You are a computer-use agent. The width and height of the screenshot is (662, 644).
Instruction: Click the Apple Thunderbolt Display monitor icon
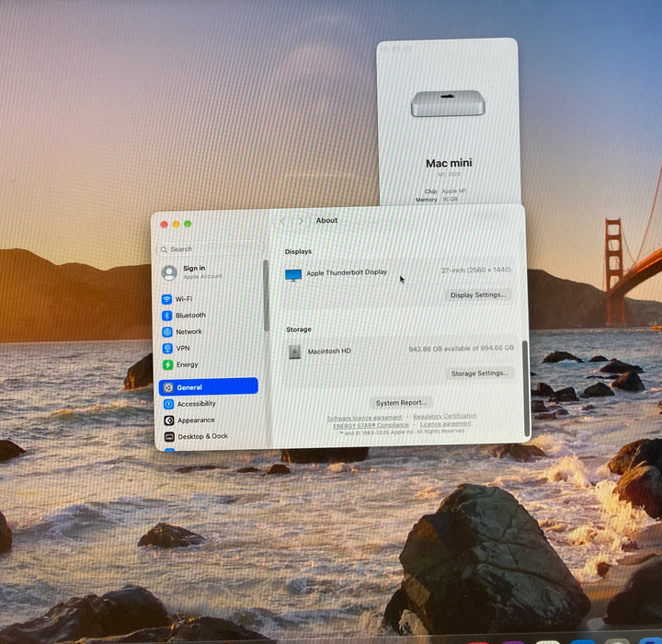pos(293,275)
